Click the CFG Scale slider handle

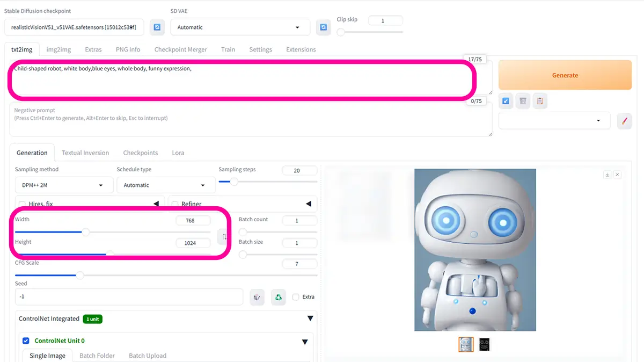click(79, 276)
